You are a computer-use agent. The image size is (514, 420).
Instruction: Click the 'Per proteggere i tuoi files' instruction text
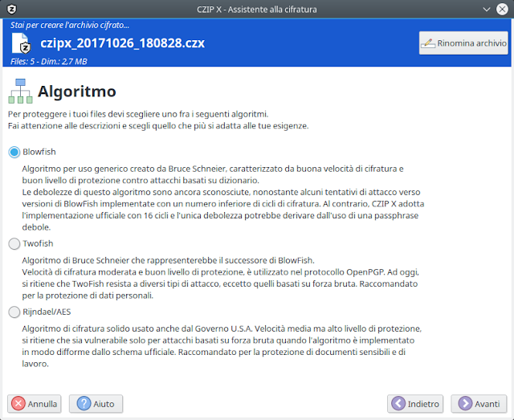tap(158, 120)
